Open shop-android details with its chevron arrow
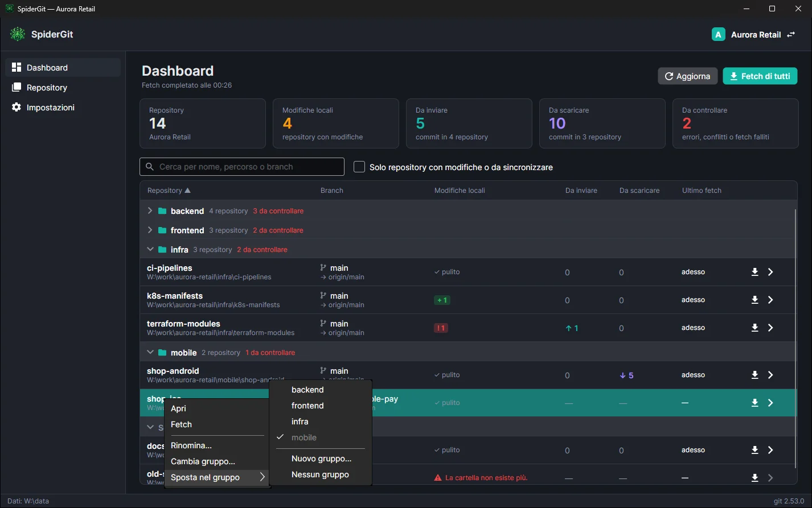Image resolution: width=812 pixels, height=508 pixels. pyautogui.click(x=770, y=375)
